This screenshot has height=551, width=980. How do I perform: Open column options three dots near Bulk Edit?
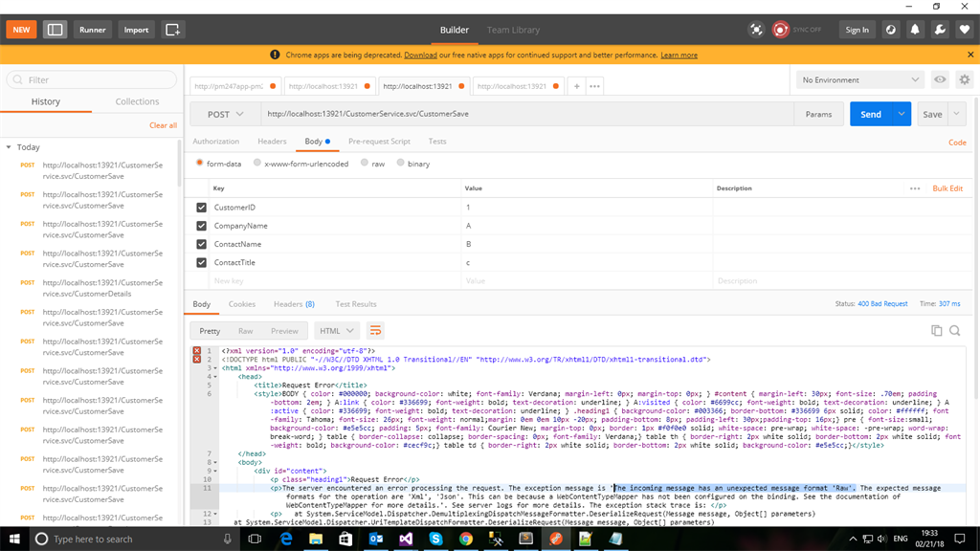point(915,188)
